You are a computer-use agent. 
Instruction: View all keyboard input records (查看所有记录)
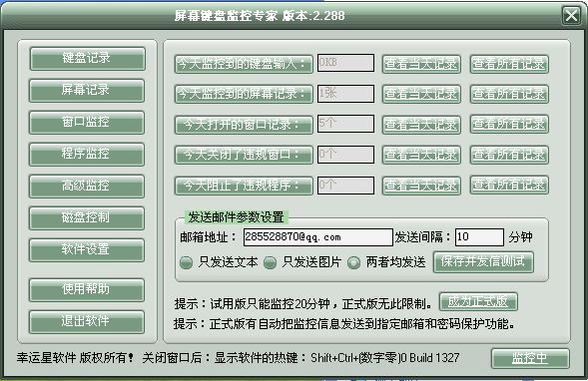(509, 64)
